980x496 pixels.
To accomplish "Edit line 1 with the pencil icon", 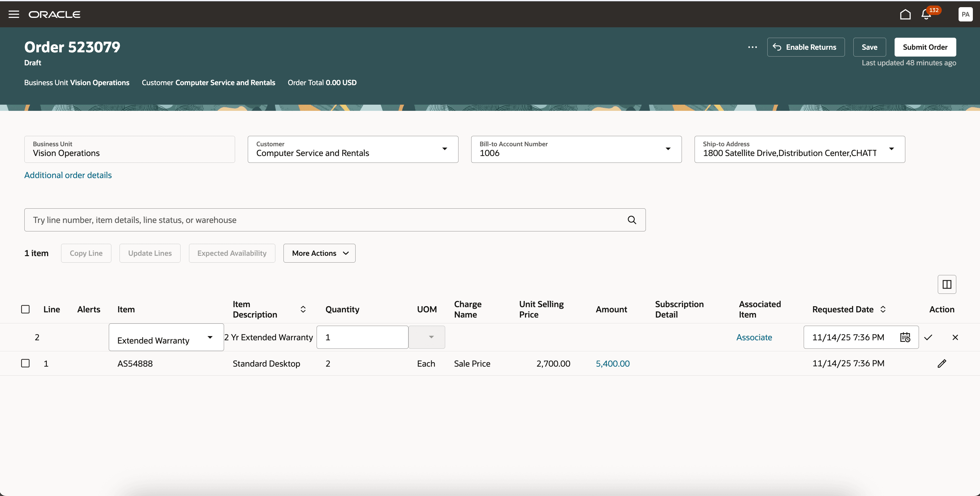I will click(x=942, y=363).
